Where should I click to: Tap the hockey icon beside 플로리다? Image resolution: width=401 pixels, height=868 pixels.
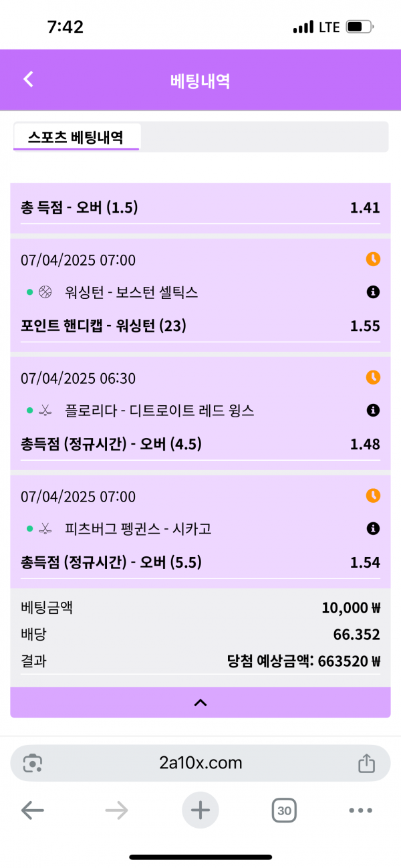(x=45, y=411)
